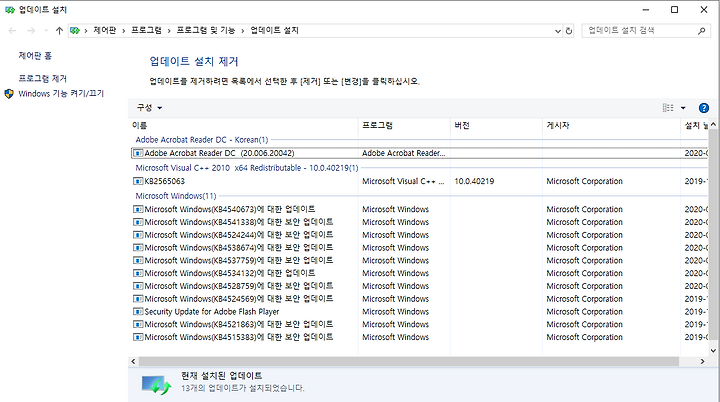
Task: Select the KB4537759 security update row
Action: pyautogui.click(x=419, y=260)
